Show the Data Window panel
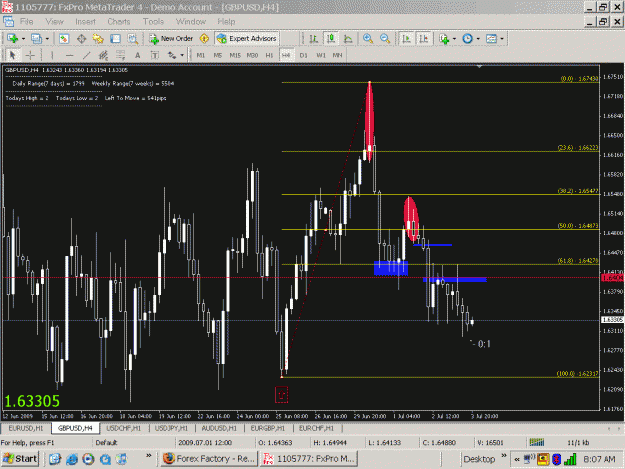 tap(81, 39)
